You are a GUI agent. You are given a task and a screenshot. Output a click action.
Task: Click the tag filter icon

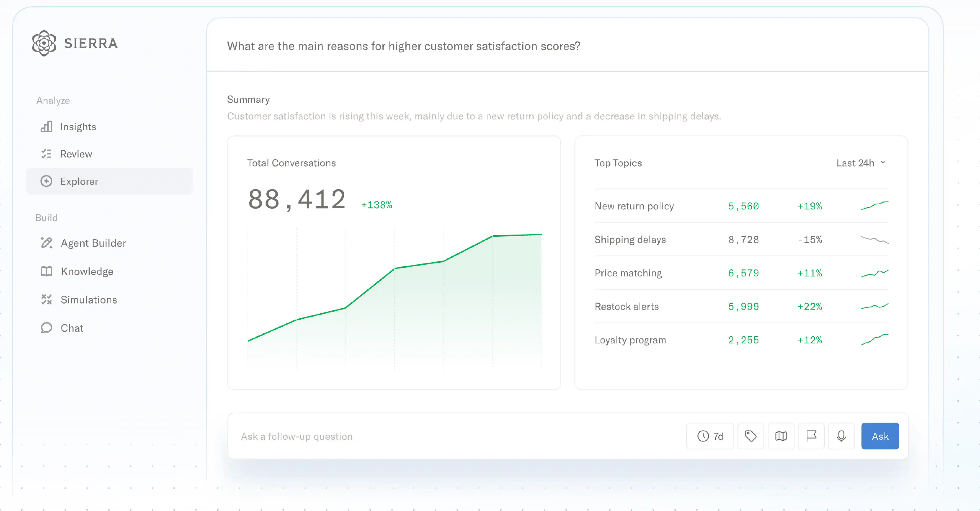(750, 436)
